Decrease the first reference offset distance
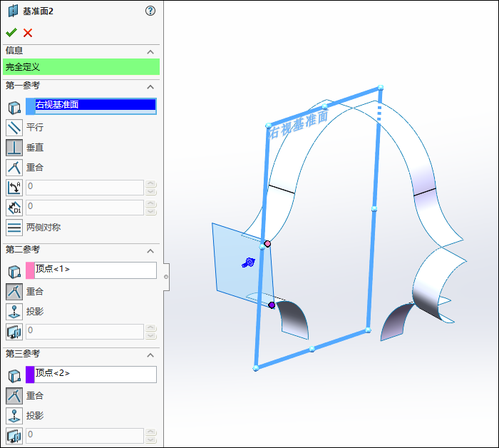Screen dimensions: 499x448 point(151,211)
